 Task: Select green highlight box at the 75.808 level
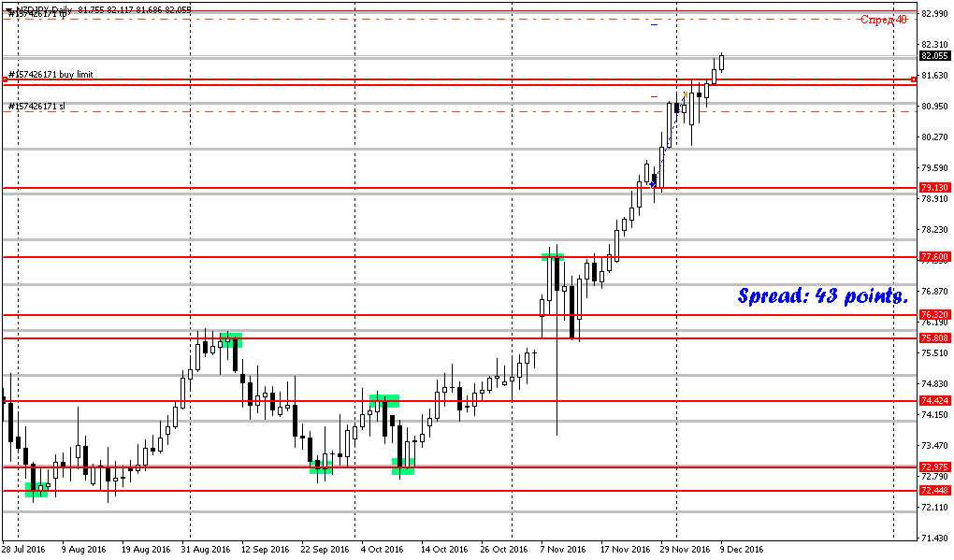tap(231, 340)
